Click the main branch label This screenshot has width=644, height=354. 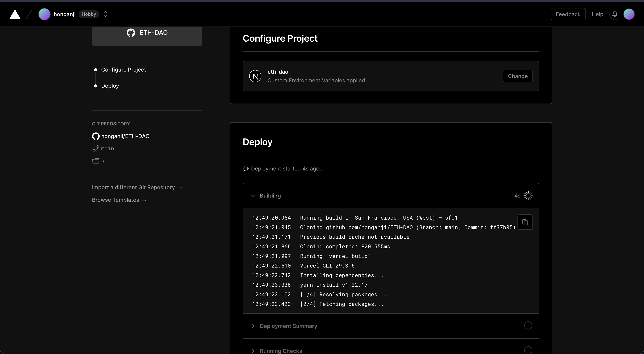click(108, 149)
